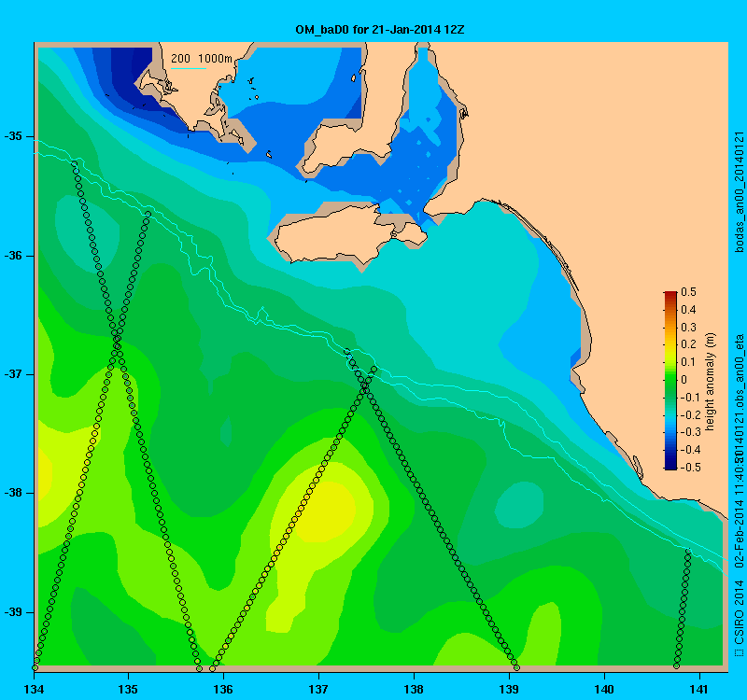747x700 pixels.
Task: Click the 'height anomaly (m)' color bar label
Action: coord(711,382)
